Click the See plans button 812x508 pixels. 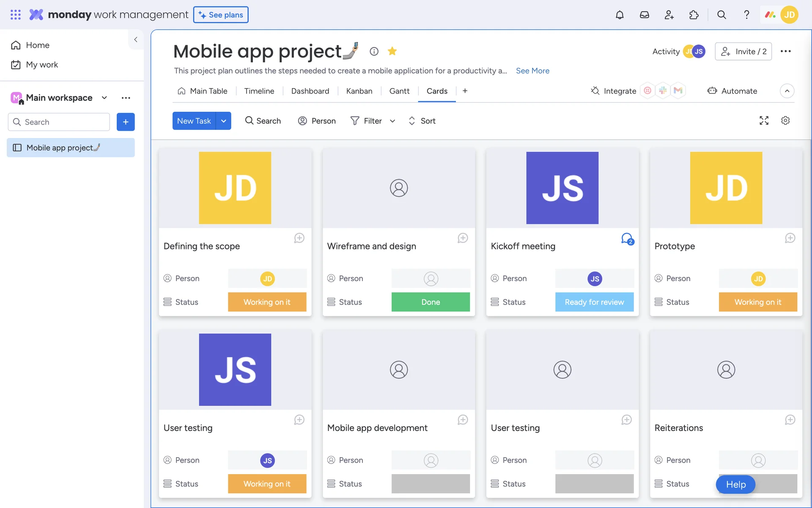click(x=221, y=15)
